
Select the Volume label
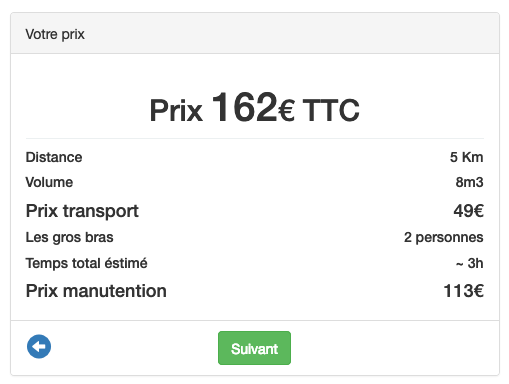[49, 182]
